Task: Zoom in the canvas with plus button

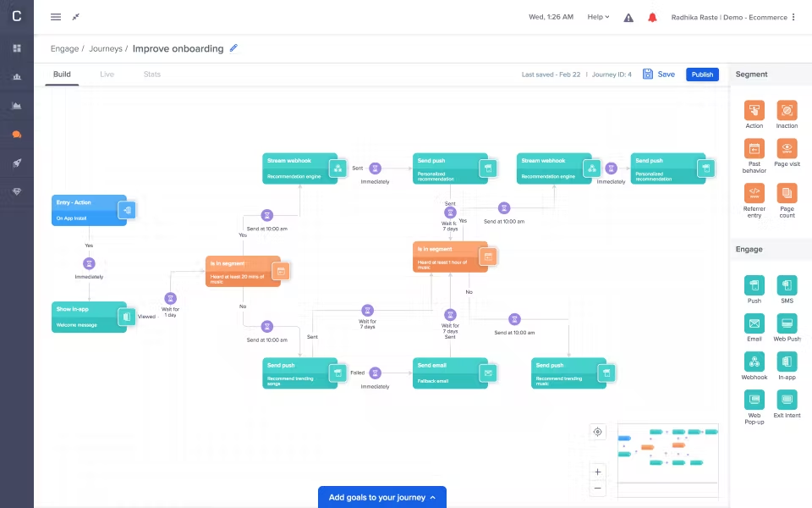Action: 598,472
